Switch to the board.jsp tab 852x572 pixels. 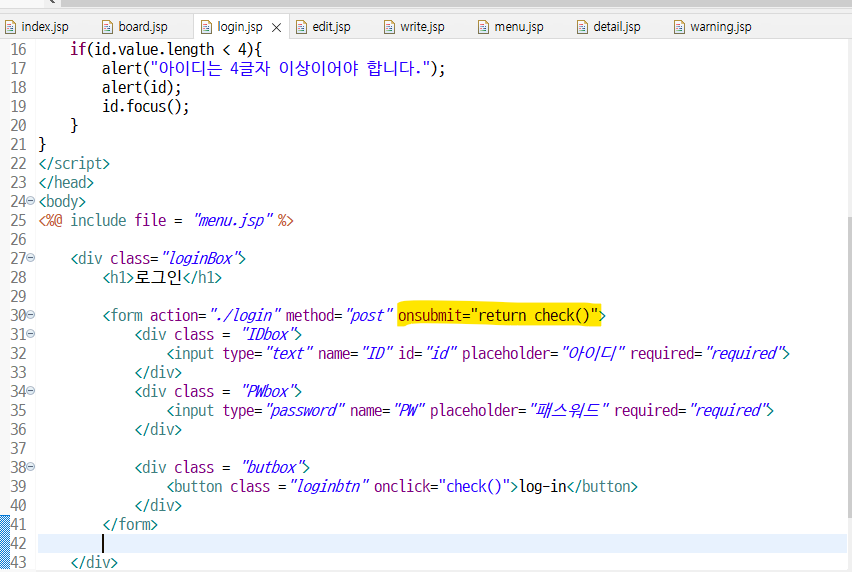(136, 27)
